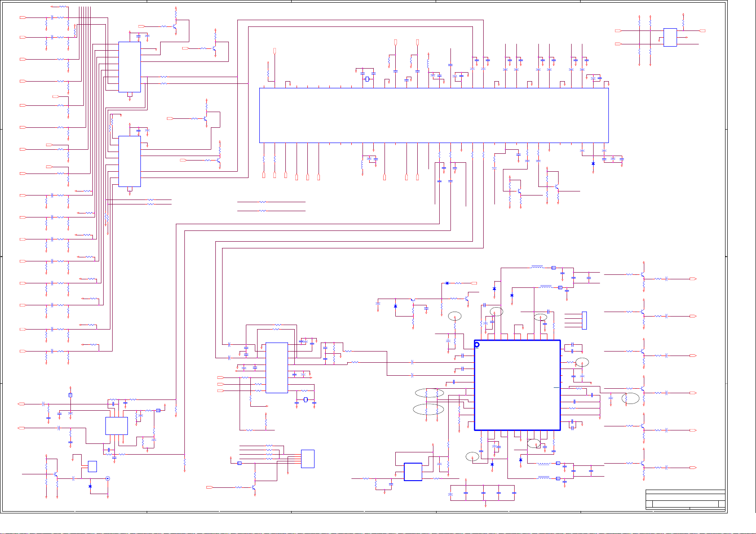The image size is (756, 534).
Task: Select the round jack connector symbol at bottom-left
Action: [108, 478]
